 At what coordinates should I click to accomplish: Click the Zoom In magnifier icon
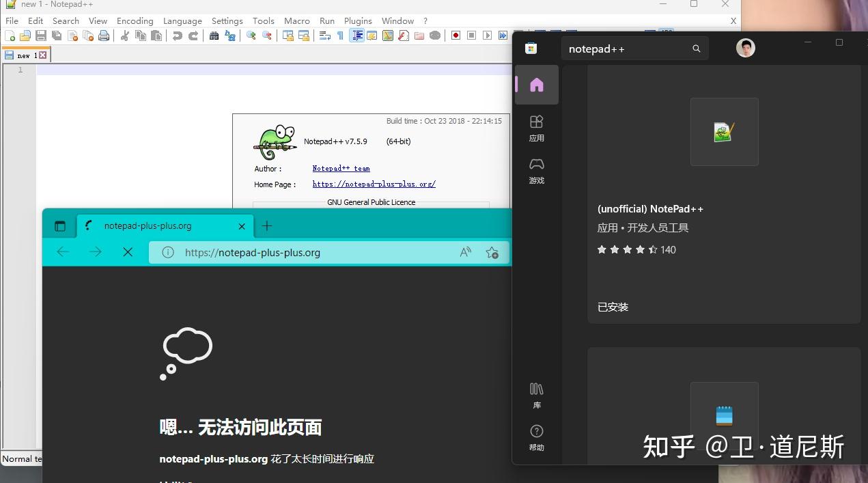[x=251, y=36]
